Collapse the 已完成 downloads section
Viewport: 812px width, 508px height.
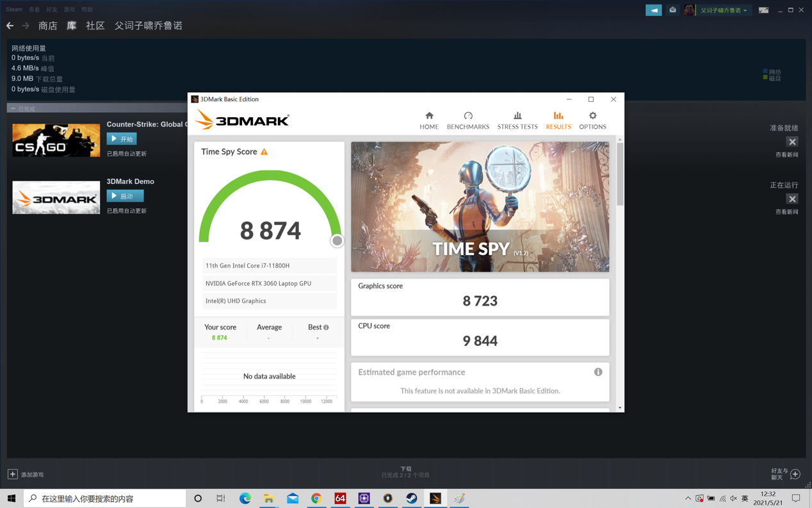[x=13, y=109]
